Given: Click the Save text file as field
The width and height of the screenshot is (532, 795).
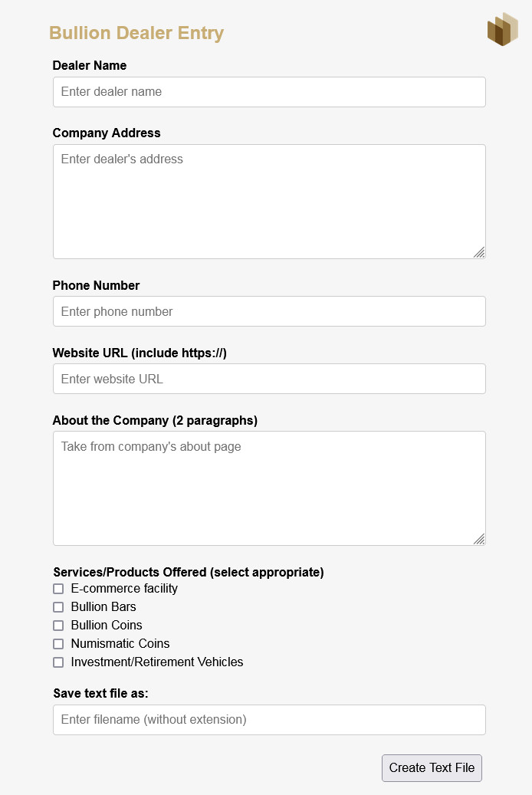Looking at the screenshot, I should pyautogui.click(x=269, y=720).
